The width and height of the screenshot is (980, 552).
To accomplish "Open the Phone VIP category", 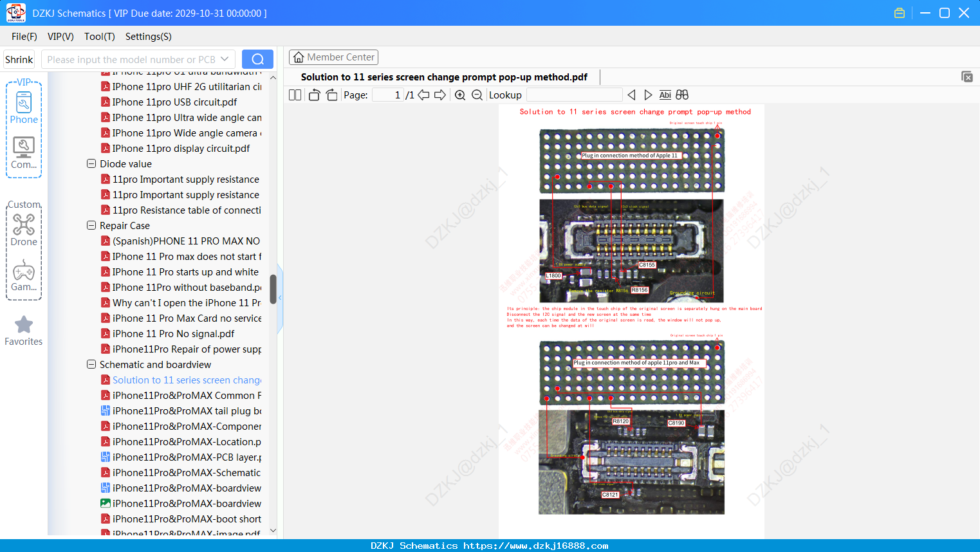I will [x=24, y=108].
